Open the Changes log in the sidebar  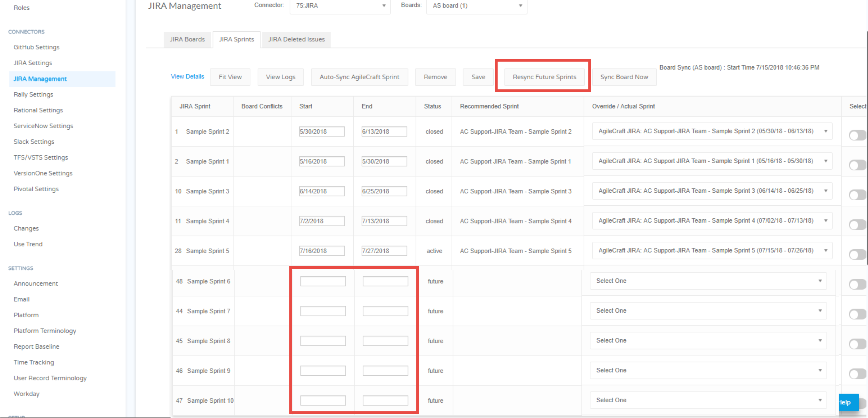pyautogui.click(x=26, y=228)
